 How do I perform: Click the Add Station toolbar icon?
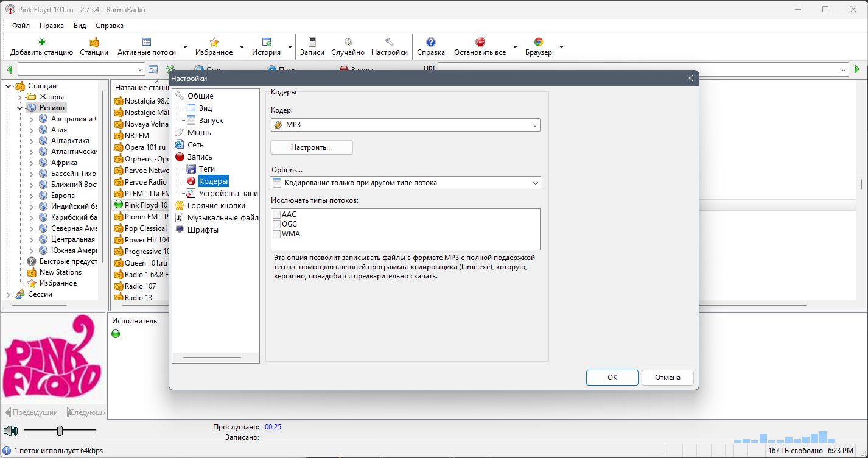(41, 42)
